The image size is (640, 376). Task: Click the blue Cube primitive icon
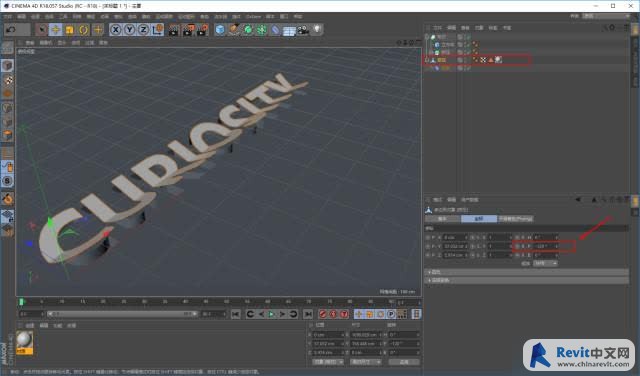click(220, 29)
